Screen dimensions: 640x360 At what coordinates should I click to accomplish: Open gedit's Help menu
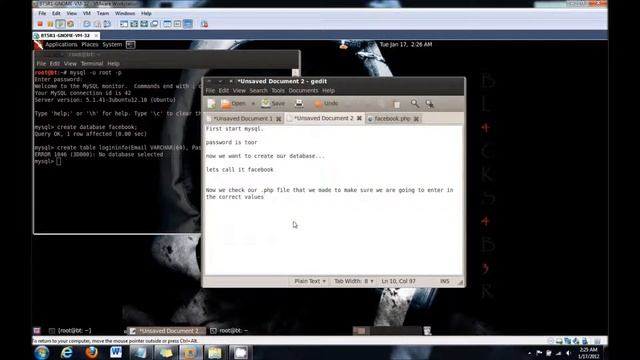coord(329,91)
